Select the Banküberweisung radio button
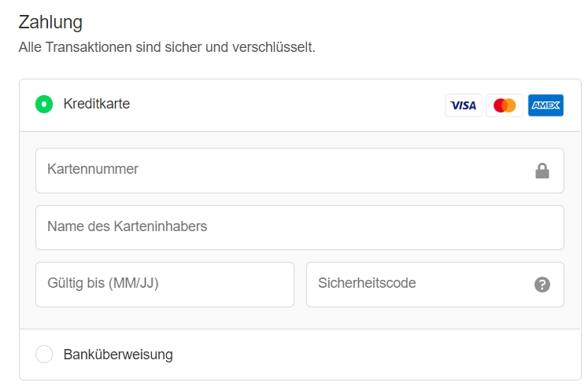 point(44,355)
